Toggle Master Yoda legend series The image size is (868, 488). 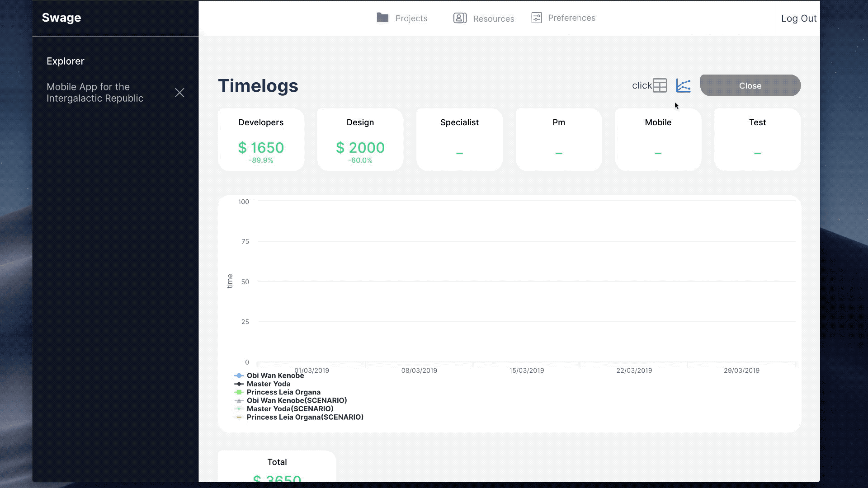tap(268, 384)
